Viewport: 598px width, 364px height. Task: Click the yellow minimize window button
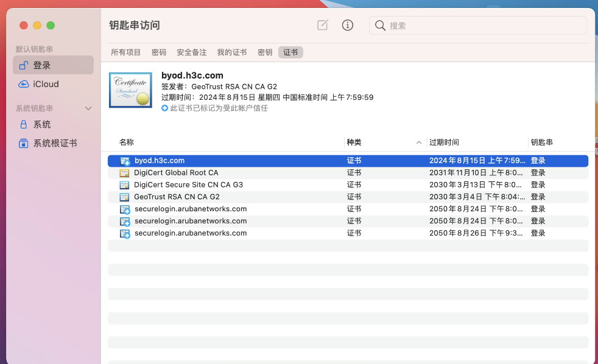pyautogui.click(x=37, y=26)
